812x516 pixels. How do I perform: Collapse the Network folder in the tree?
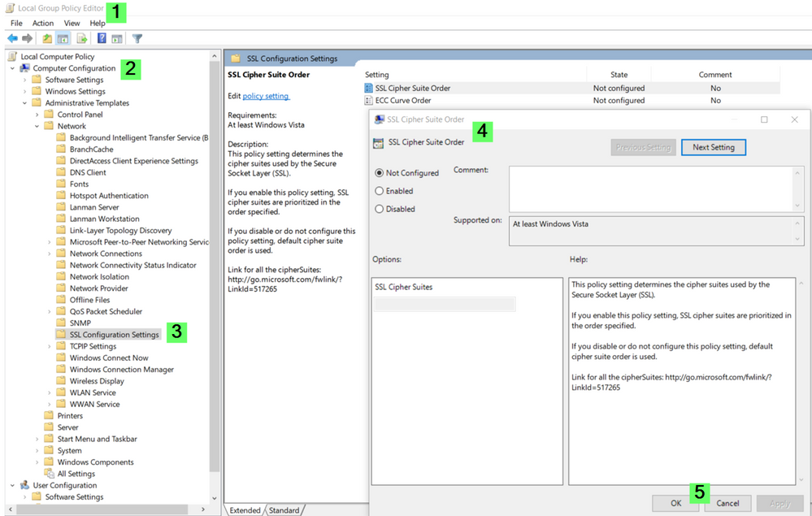click(36, 126)
